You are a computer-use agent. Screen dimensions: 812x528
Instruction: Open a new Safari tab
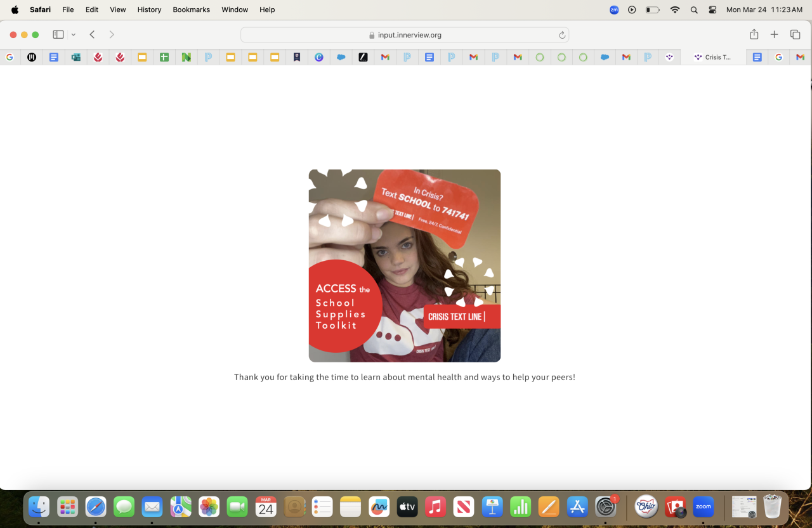(774, 34)
